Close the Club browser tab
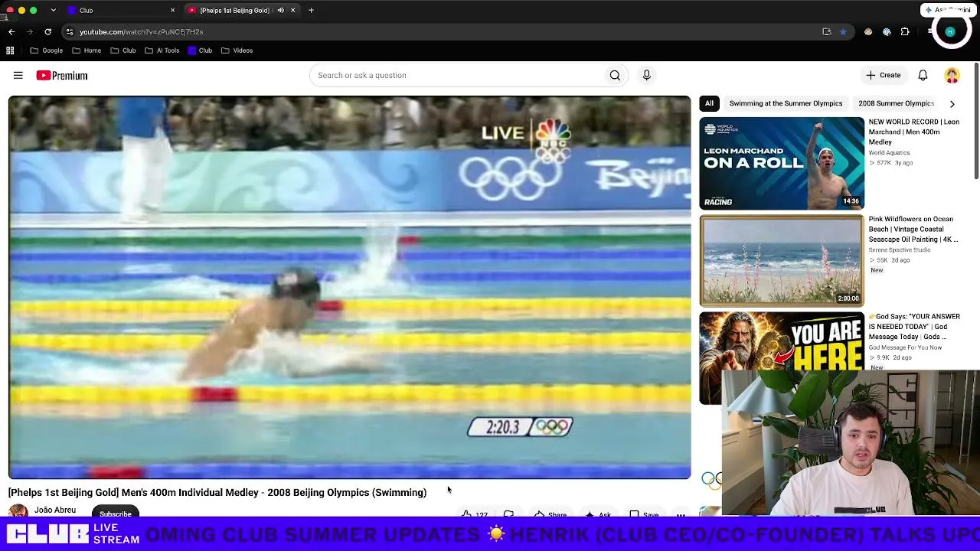Screen dimensions: 980x551 click(x=172, y=10)
